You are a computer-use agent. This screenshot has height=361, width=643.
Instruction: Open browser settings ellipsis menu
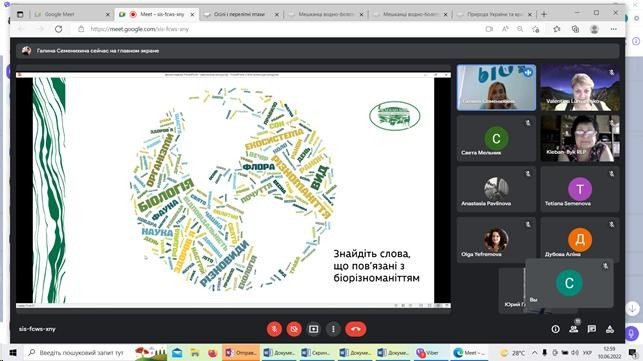click(x=613, y=29)
